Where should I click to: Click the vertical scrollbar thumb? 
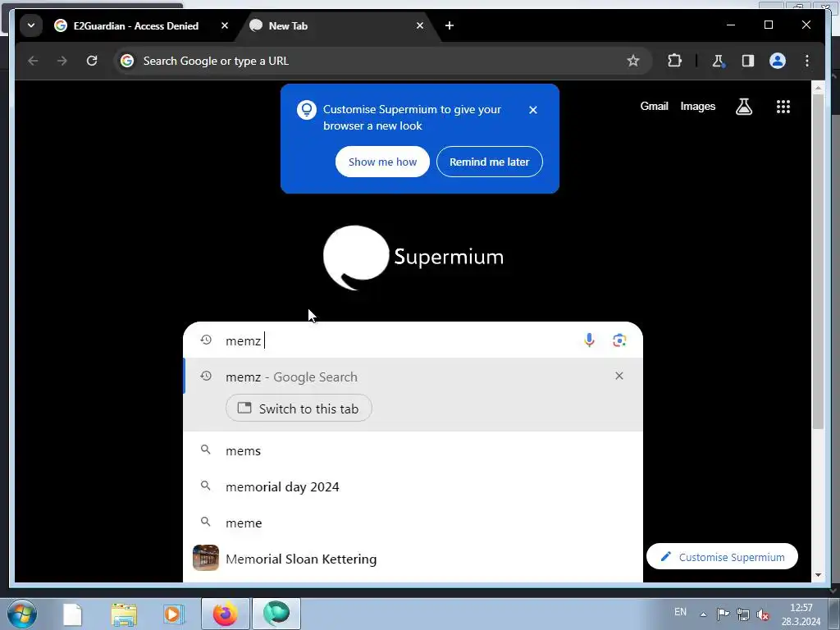click(x=818, y=262)
